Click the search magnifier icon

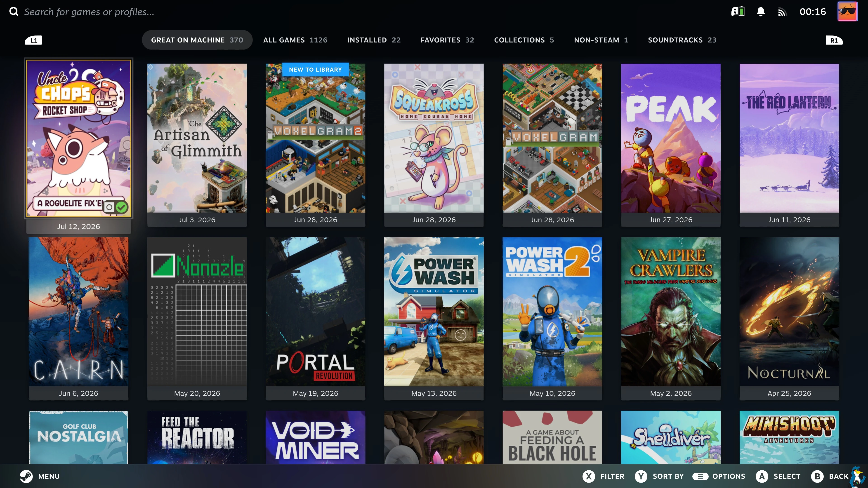point(14,12)
